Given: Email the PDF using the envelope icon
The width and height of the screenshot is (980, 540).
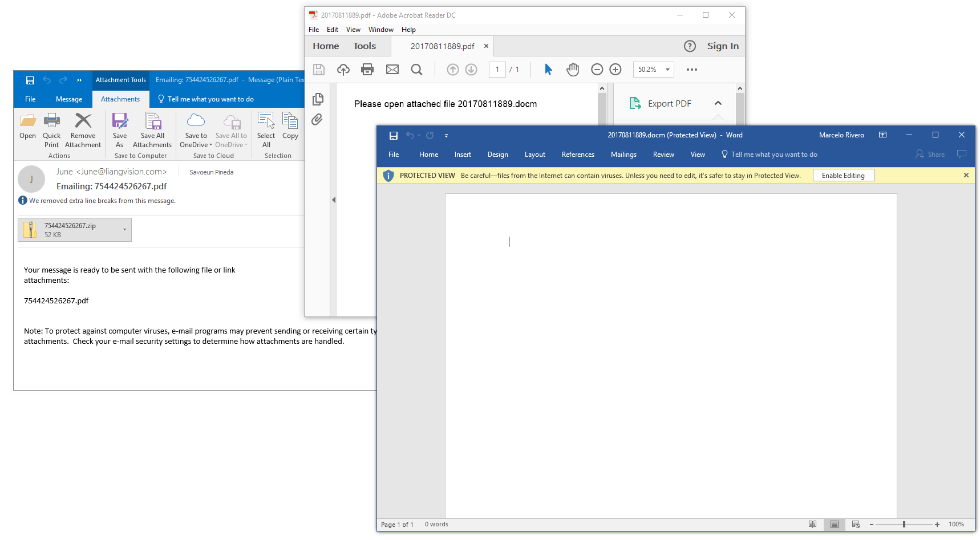Looking at the screenshot, I should pos(392,69).
